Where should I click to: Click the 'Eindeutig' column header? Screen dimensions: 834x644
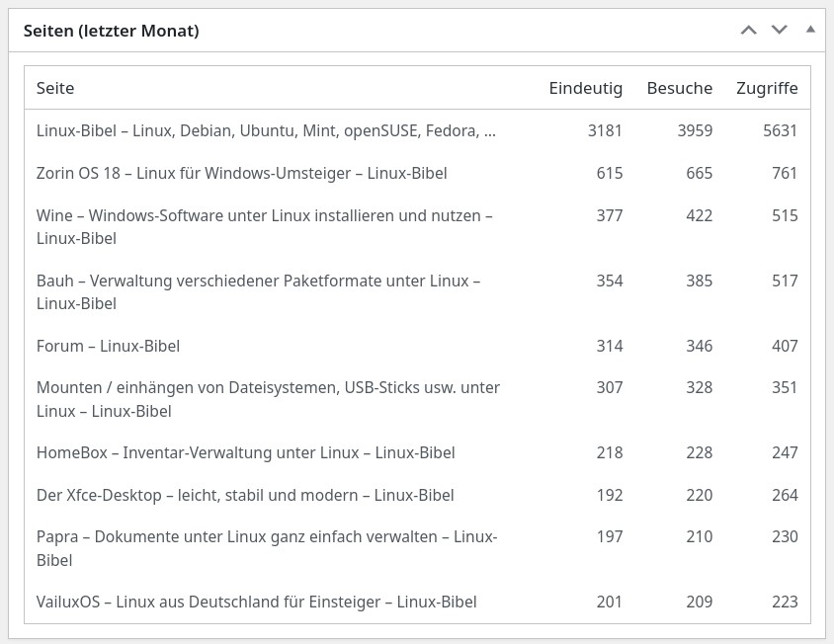[585, 88]
